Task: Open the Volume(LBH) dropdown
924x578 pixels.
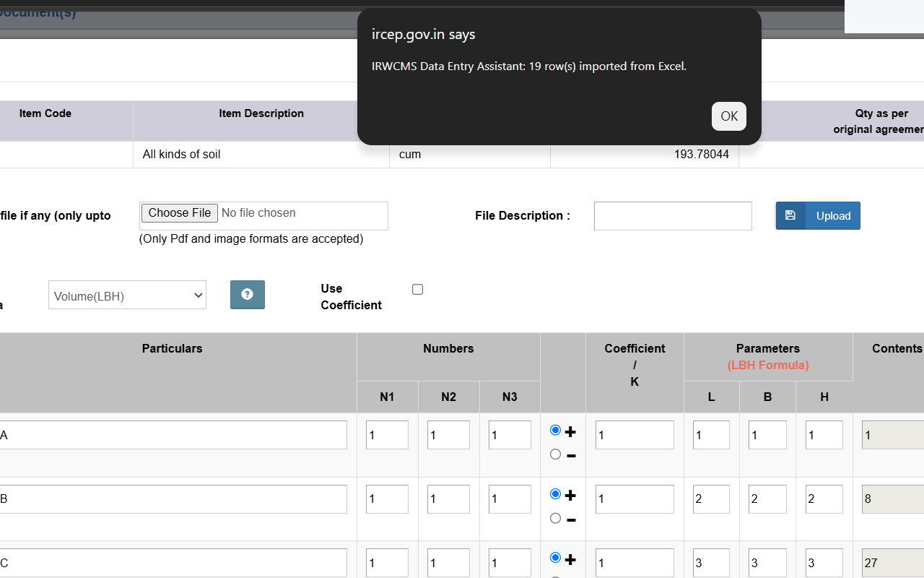Action: 127,296
